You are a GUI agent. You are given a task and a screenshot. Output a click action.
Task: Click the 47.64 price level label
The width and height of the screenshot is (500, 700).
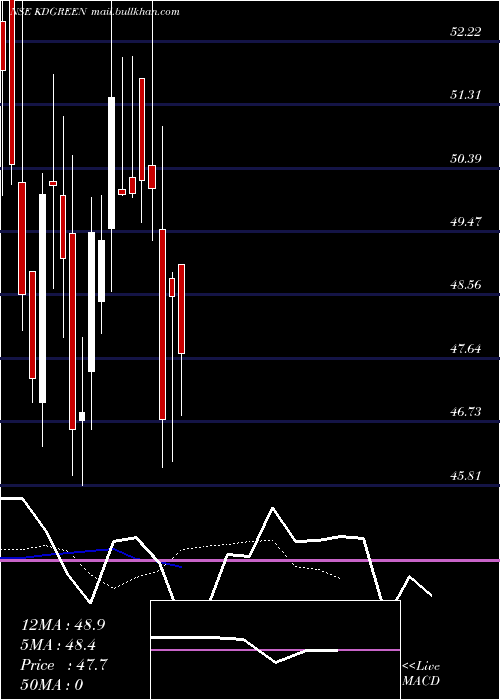pos(466,348)
